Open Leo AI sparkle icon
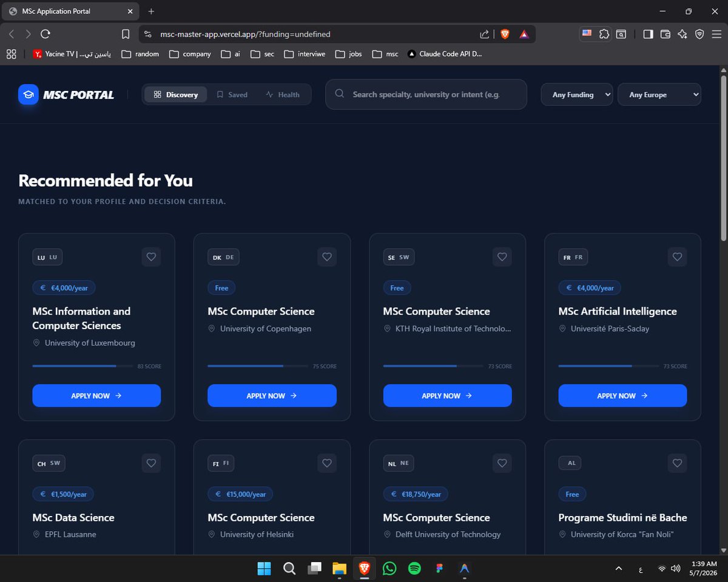The height and width of the screenshot is (582, 728). pos(682,34)
